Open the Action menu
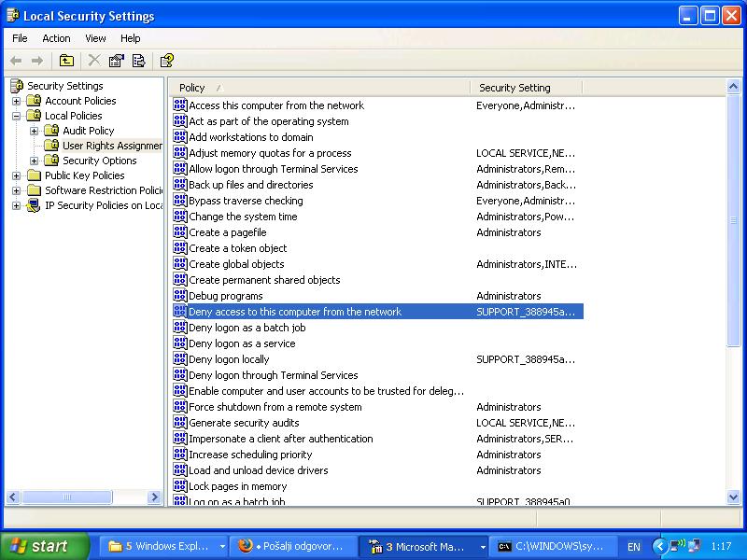 pyautogui.click(x=56, y=38)
